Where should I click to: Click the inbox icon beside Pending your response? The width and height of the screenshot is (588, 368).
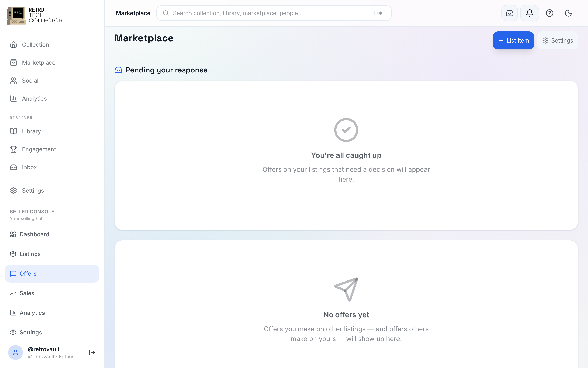(x=118, y=70)
